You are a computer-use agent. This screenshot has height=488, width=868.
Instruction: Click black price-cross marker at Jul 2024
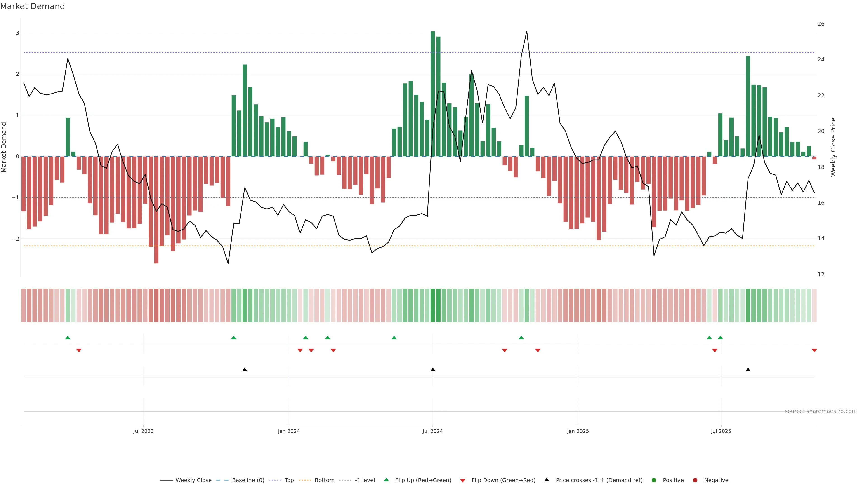coord(433,370)
